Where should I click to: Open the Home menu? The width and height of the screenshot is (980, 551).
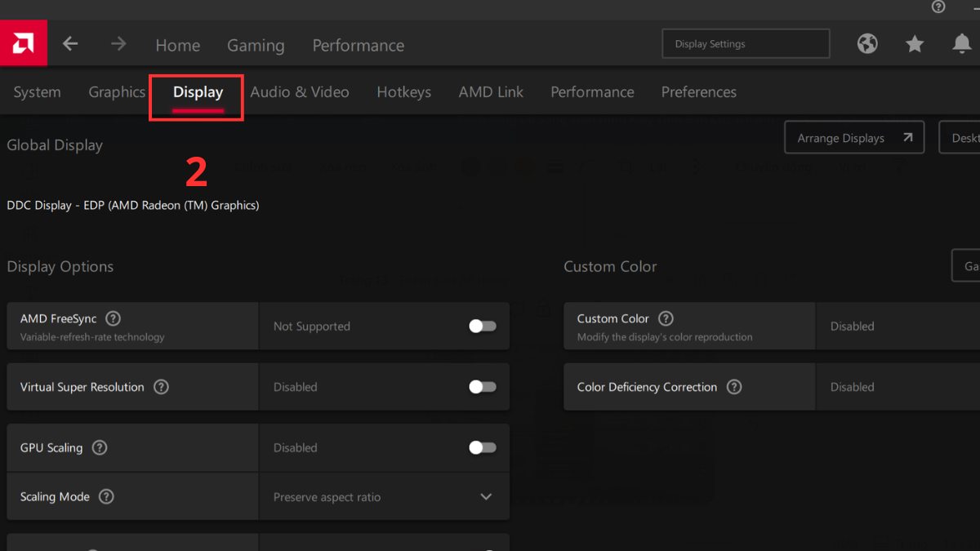click(178, 46)
